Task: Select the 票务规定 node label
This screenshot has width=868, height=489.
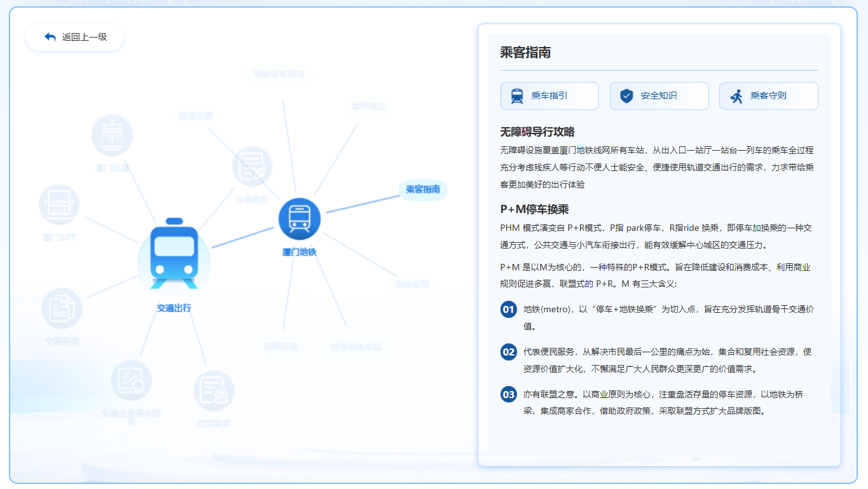Action: point(368,106)
